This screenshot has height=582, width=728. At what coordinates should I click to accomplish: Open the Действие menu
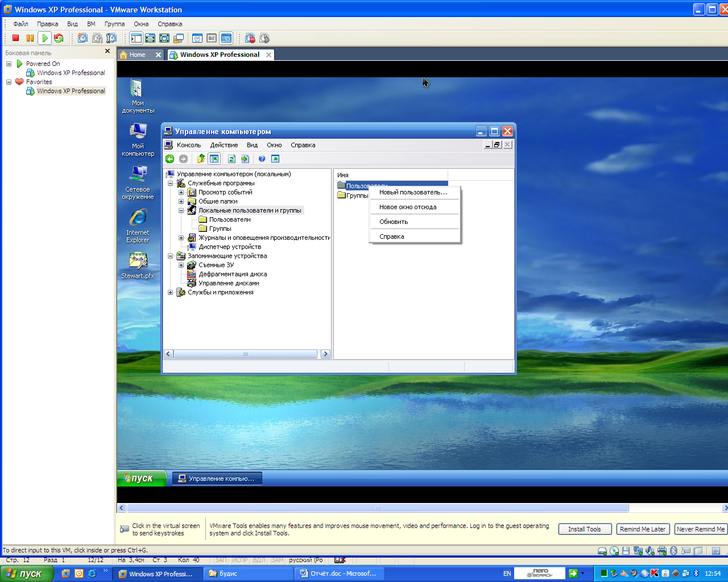pyautogui.click(x=224, y=145)
